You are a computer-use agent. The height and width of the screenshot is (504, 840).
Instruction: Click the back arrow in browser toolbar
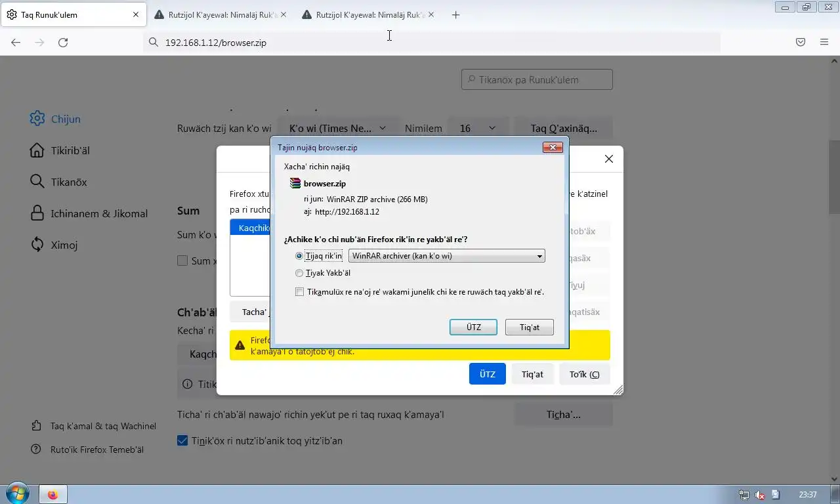pos(16,42)
